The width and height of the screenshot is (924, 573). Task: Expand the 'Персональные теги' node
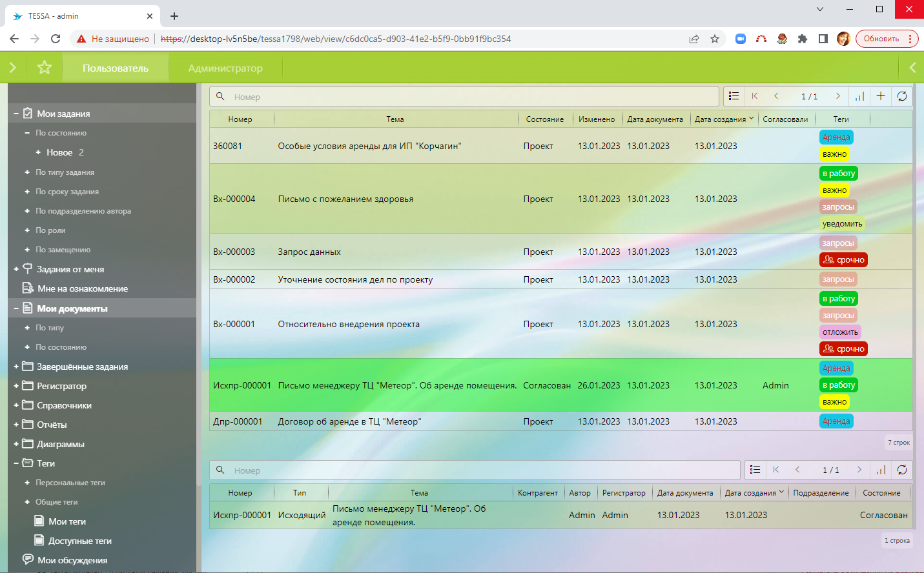[27, 483]
